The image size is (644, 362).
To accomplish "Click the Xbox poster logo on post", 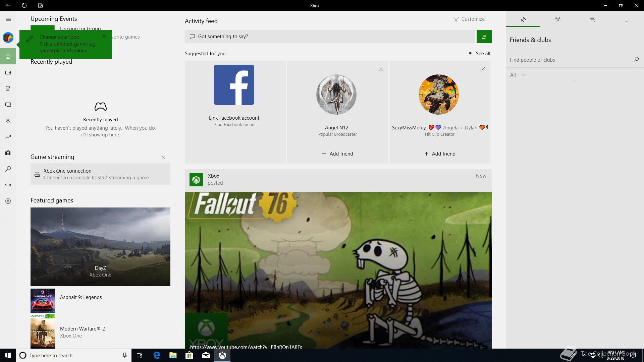I will (196, 180).
